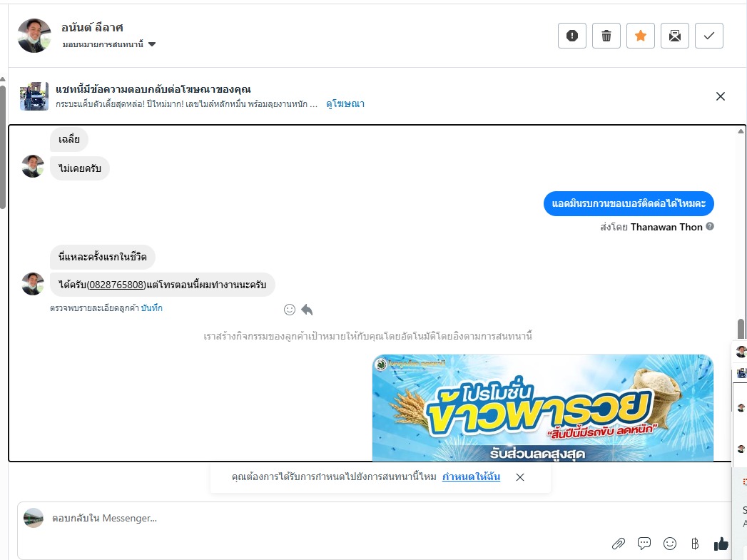747x560 pixels.
Task: Mark conversation unread with envelope icon
Action: click(675, 36)
